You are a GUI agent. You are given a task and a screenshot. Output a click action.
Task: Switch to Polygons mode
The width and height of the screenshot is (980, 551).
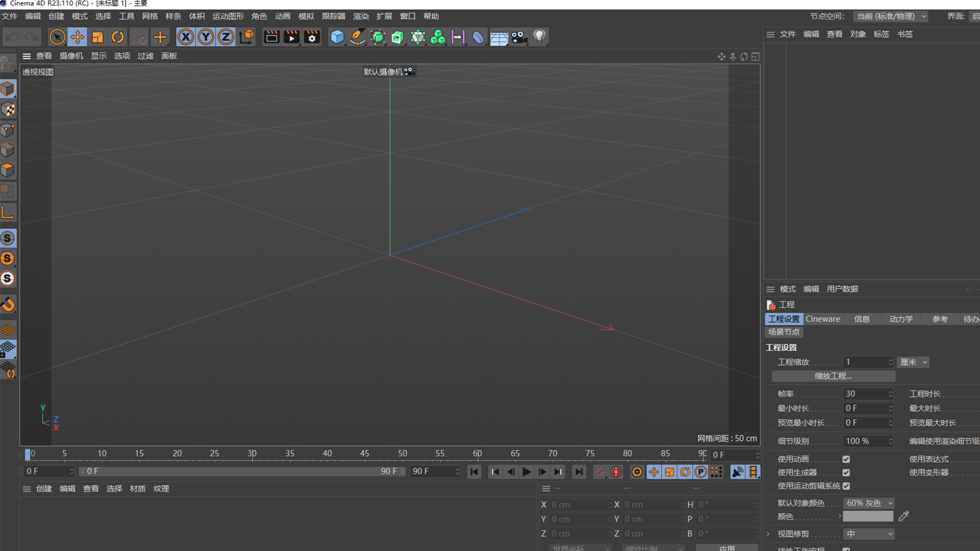8,170
